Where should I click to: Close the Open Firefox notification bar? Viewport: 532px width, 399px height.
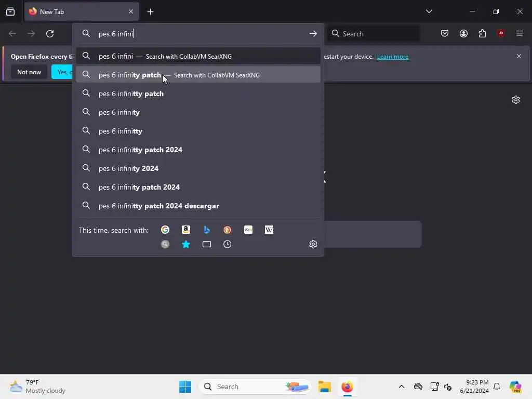click(519, 56)
